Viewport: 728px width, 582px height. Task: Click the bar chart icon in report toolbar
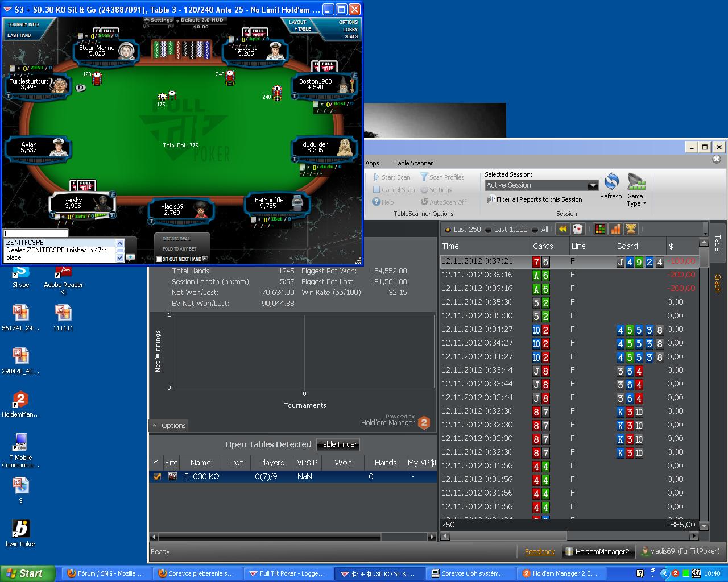[x=615, y=229]
